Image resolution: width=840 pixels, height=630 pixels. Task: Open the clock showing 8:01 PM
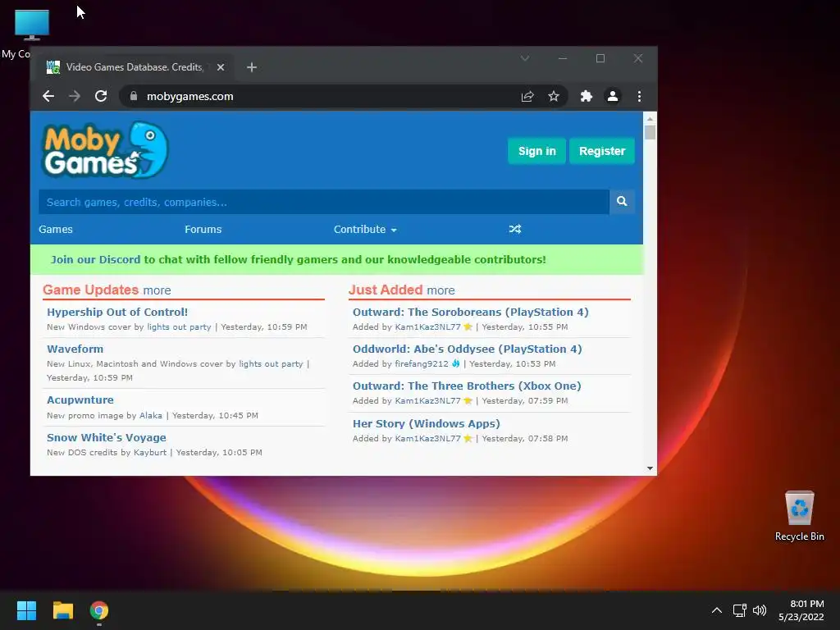801,610
